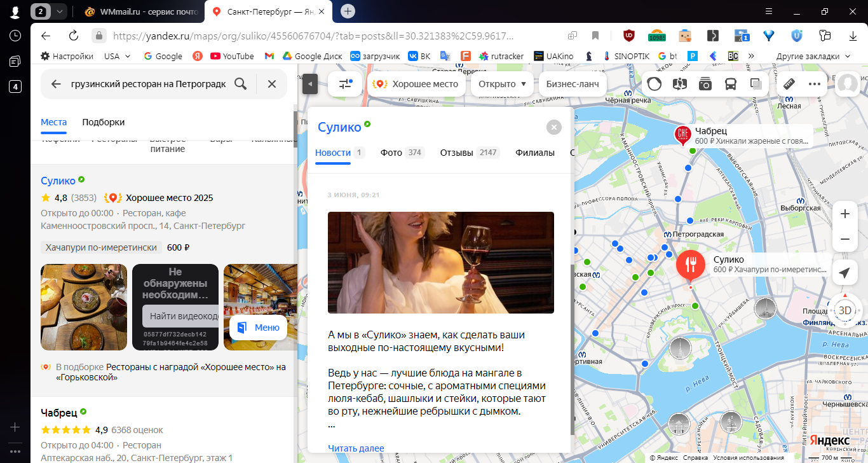Open the traffic circle indicator

point(654,84)
